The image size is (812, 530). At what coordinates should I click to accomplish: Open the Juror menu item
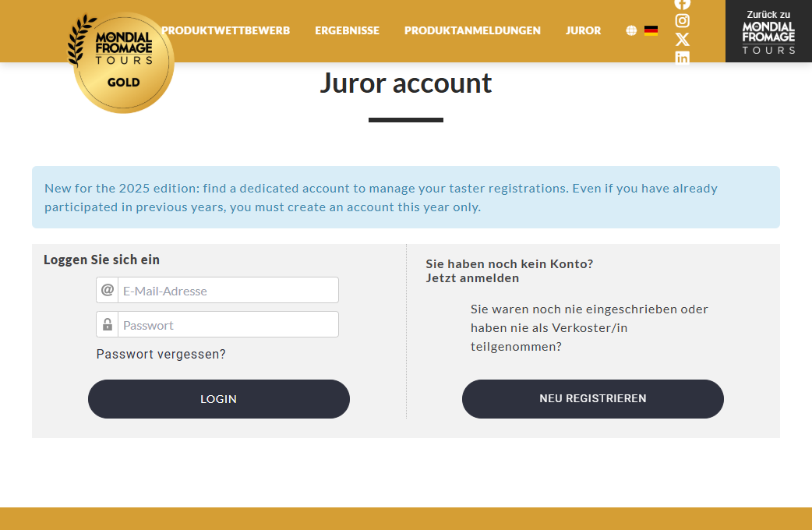pos(583,30)
